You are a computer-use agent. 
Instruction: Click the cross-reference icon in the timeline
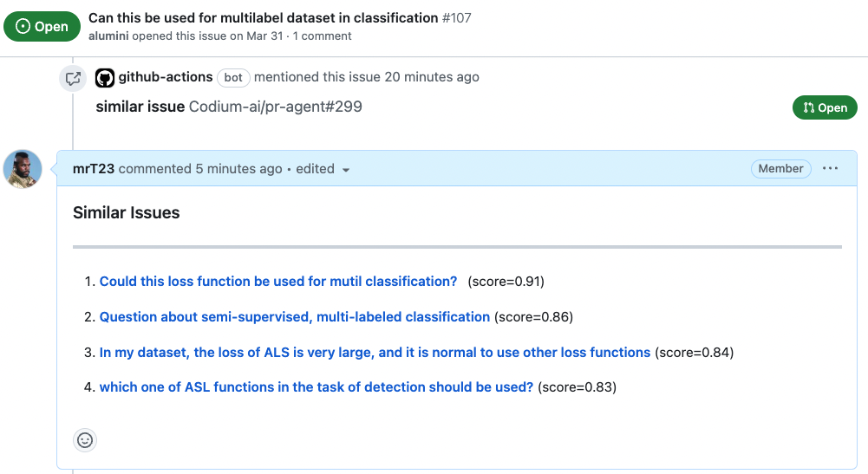coord(73,78)
